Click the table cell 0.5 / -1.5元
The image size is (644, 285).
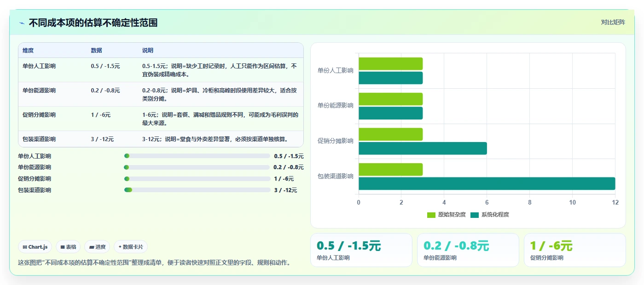(x=105, y=66)
